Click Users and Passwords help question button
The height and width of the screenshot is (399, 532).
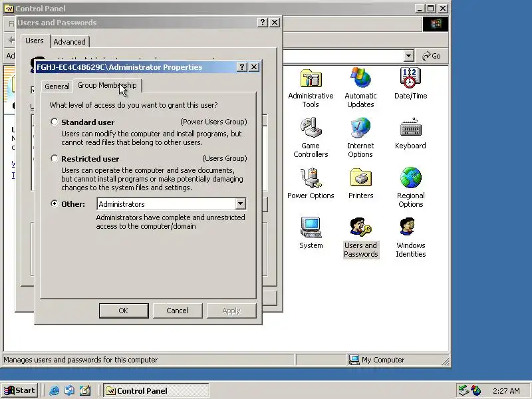(262, 23)
